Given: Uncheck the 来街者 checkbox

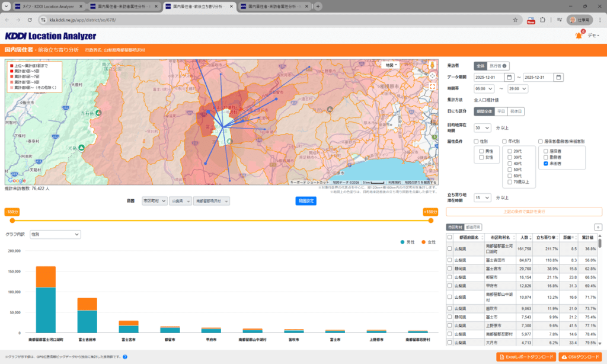Looking at the screenshot, I should click(x=545, y=163).
